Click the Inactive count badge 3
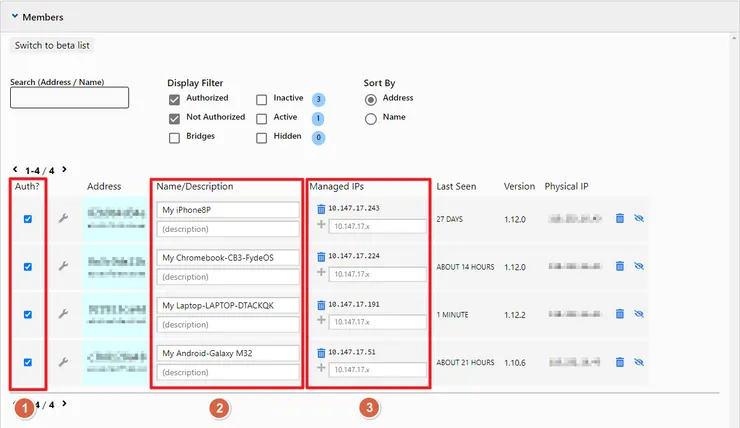 pyautogui.click(x=319, y=99)
